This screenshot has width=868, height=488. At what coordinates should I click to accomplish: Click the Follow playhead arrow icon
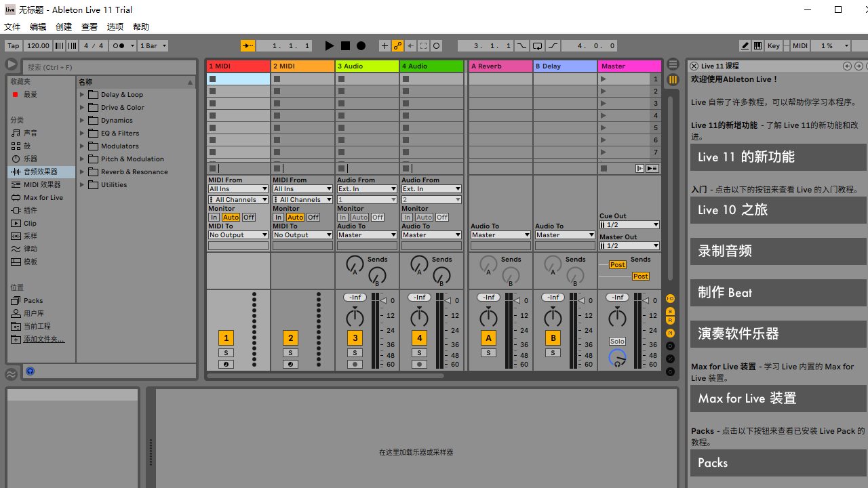click(423, 45)
